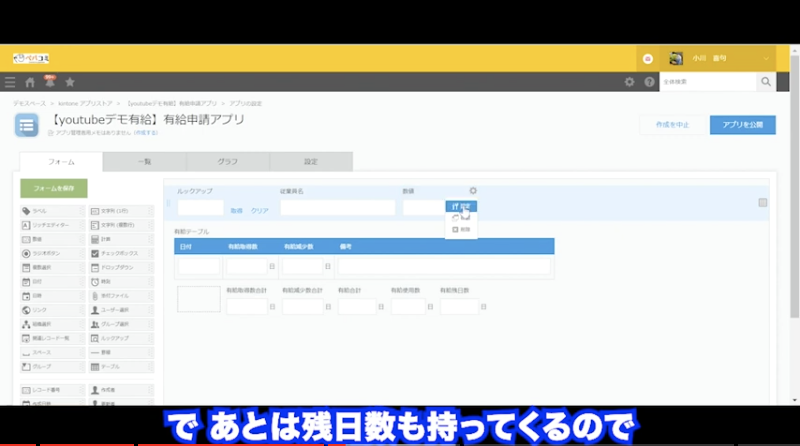The width and height of the screenshot is (800, 446).
Task: Click the star bookmark icon
Action: tap(69, 82)
